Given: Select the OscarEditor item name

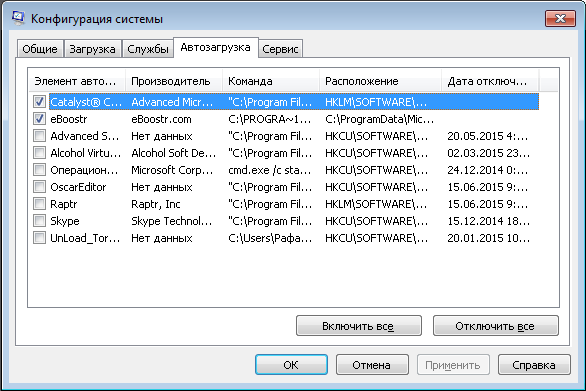Looking at the screenshot, I should (78, 187).
